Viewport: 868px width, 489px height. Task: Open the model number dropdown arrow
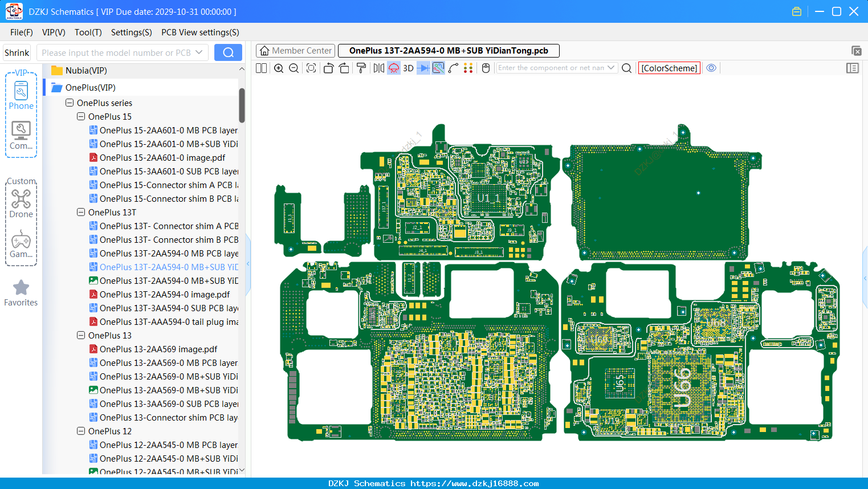click(199, 52)
